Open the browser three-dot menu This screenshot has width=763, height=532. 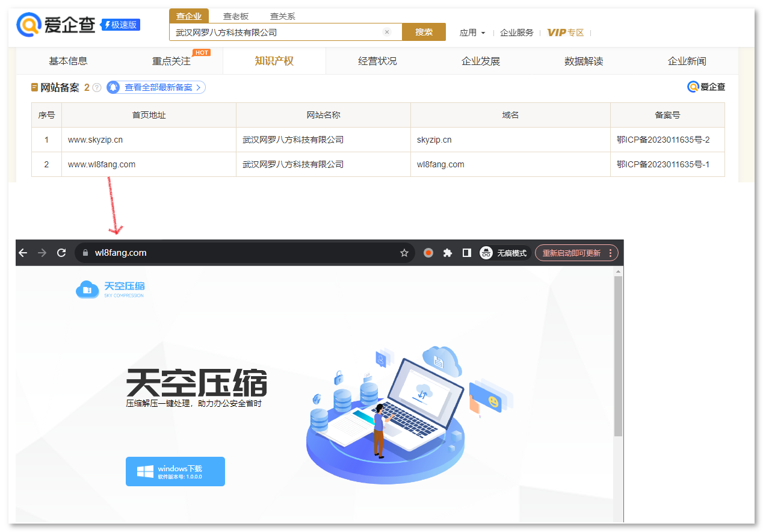click(x=611, y=253)
